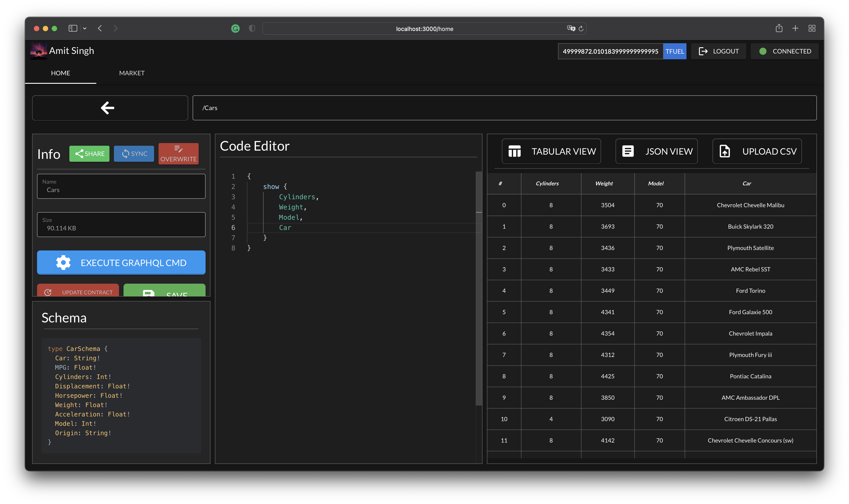
Task: Click the Name field containing Cars
Action: click(x=121, y=186)
